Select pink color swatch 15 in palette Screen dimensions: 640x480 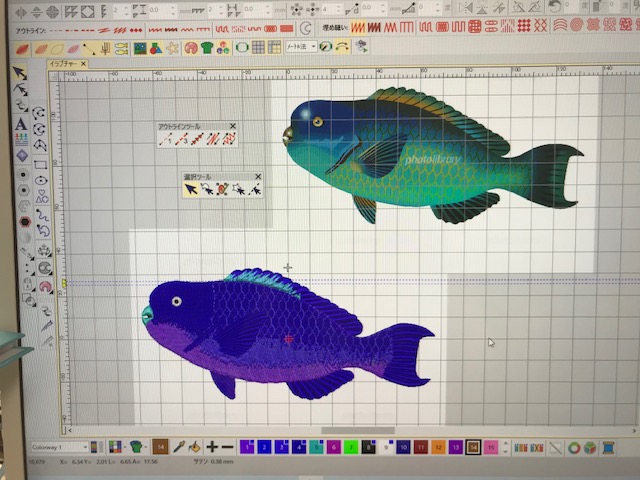tap(491, 447)
